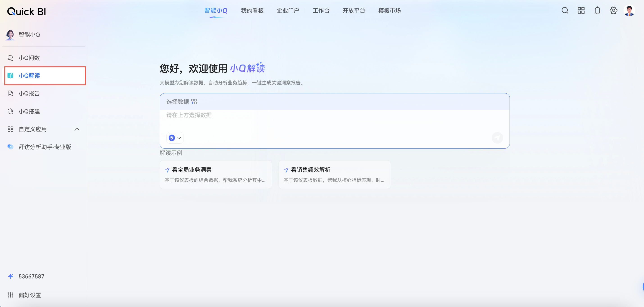Click the 53667587 account entry
This screenshot has height=307, width=644.
(x=26, y=276)
